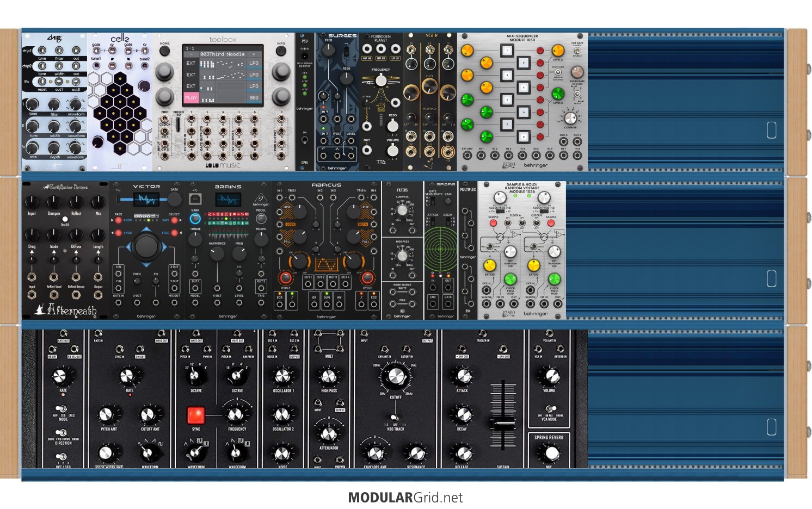The width and height of the screenshot is (812, 509).
Task: Click the plus next to 003Third Noodle
Action: [254, 54]
